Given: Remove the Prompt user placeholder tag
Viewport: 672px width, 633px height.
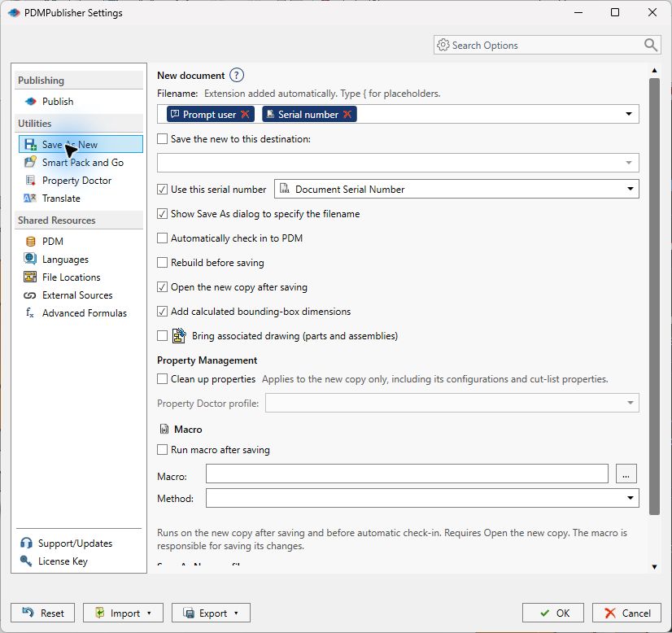Looking at the screenshot, I should (245, 115).
